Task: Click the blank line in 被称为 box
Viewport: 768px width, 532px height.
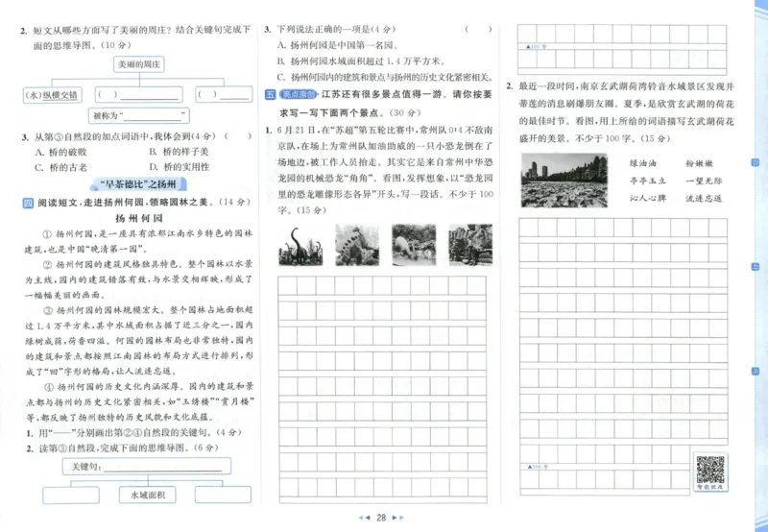Action: (x=153, y=117)
